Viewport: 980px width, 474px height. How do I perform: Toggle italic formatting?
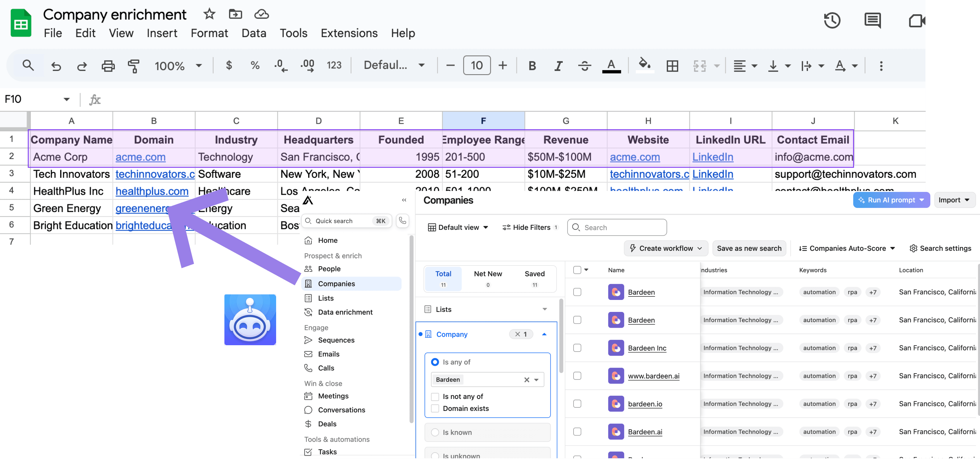point(558,66)
